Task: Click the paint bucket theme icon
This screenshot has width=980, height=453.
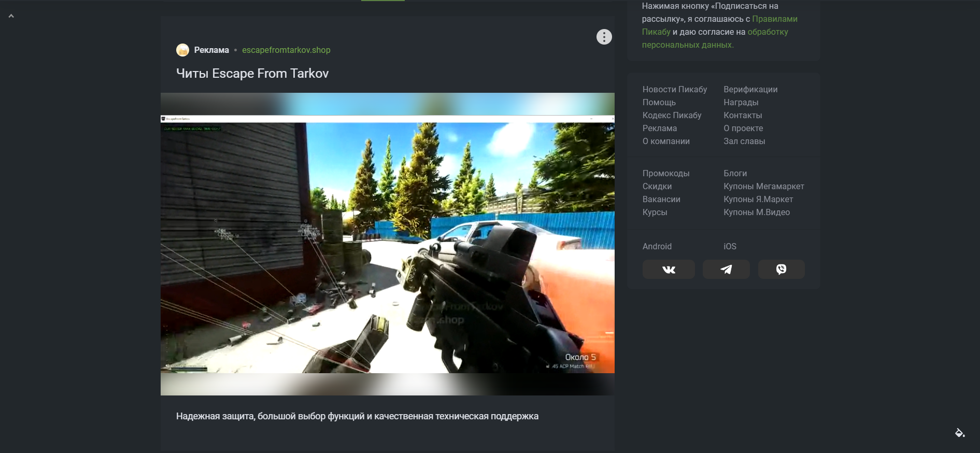Action: (960, 433)
